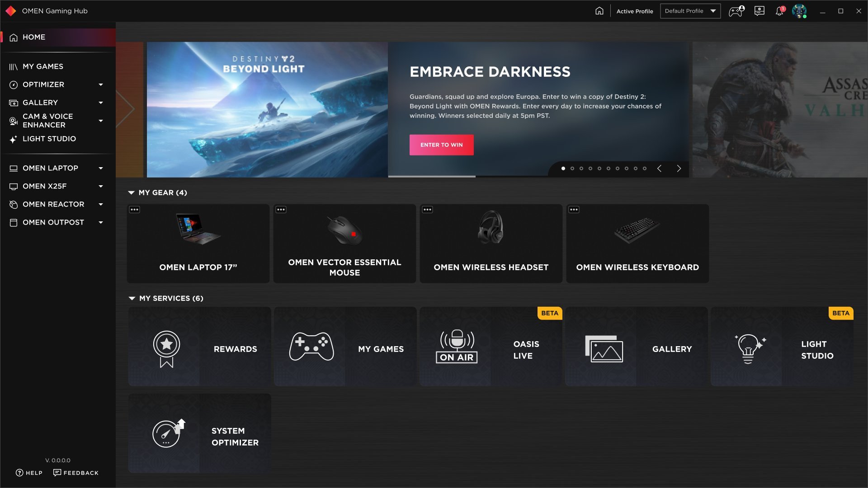
Task: Expand the Optimizer sidebar submenu
Action: pyautogui.click(x=101, y=84)
